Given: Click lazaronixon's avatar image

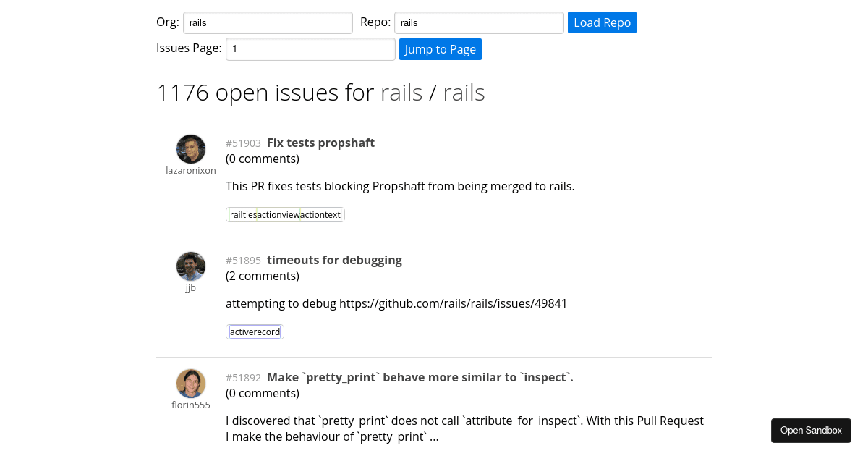Looking at the screenshot, I should [x=191, y=148].
